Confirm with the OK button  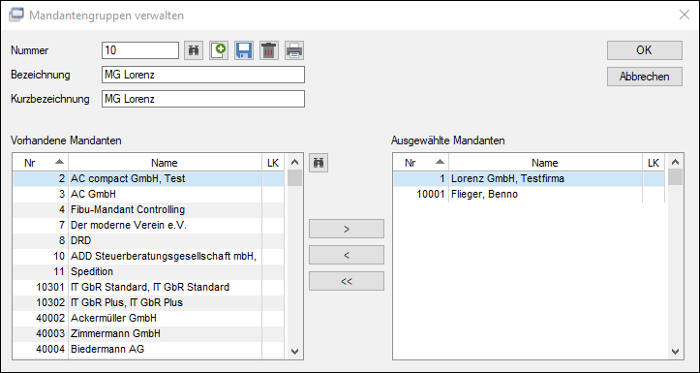coord(644,50)
